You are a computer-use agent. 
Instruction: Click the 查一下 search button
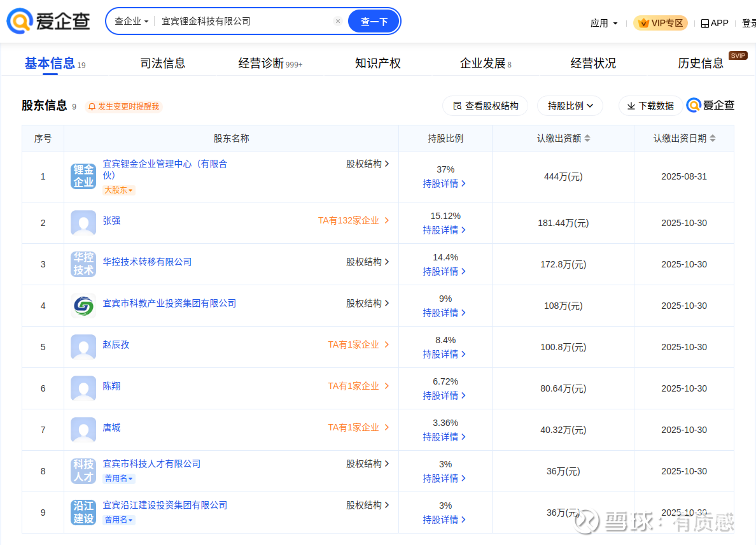(x=374, y=22)
